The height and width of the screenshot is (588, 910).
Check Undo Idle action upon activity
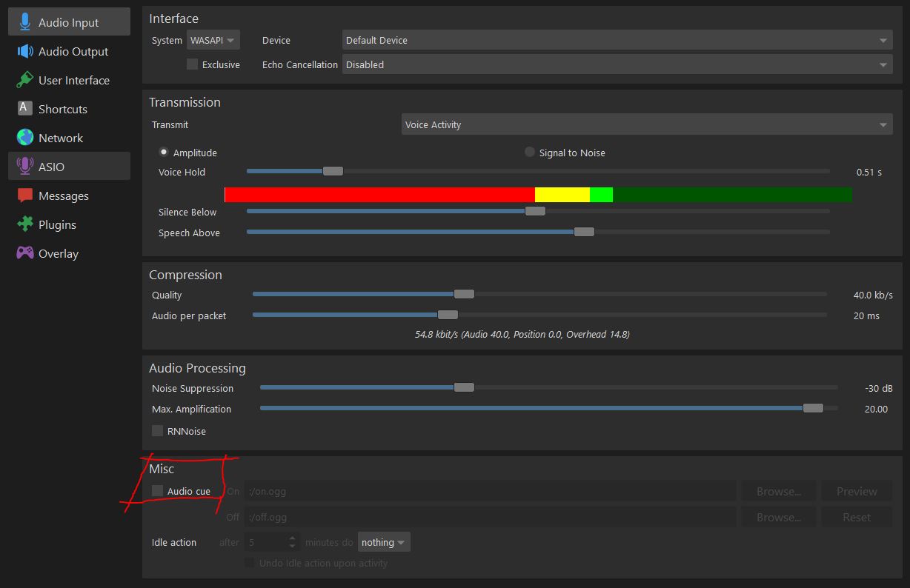coord(250,563)
